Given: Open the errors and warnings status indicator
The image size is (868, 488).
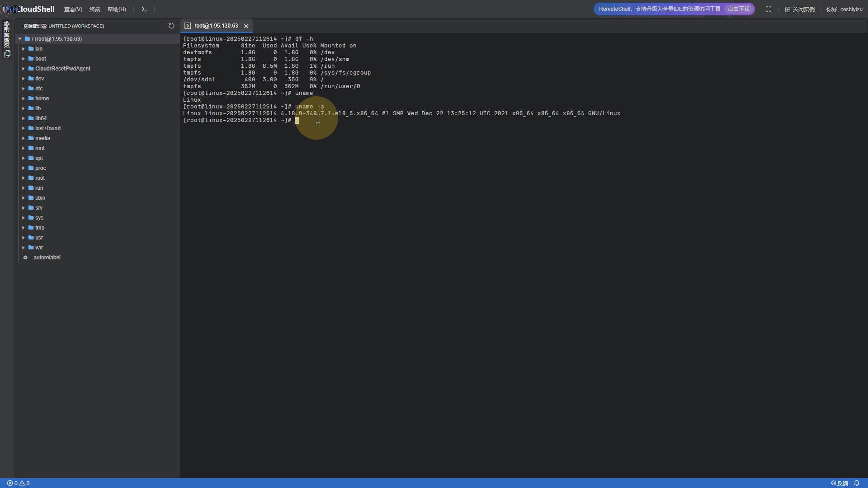Looking at the screenshot, I should [18, 483].
